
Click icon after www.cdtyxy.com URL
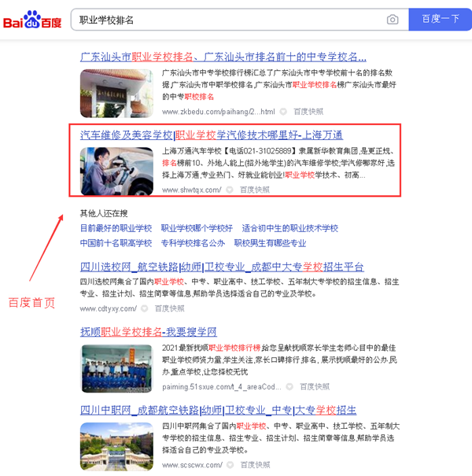pos(144,308)
